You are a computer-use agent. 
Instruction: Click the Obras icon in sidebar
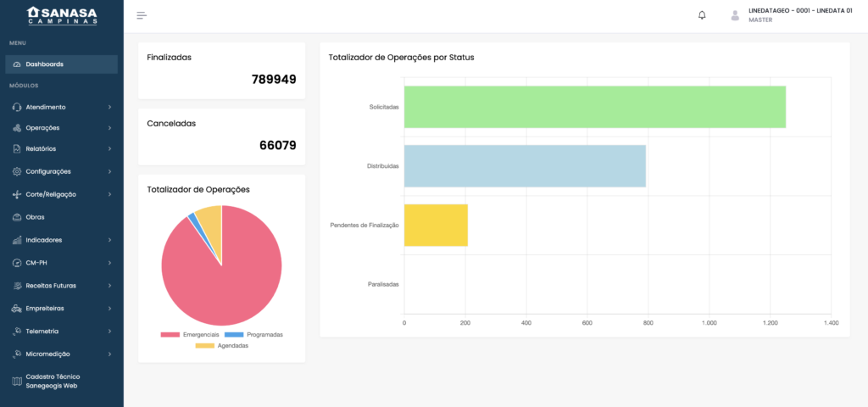pyautogui.click(x=17, y=217)
